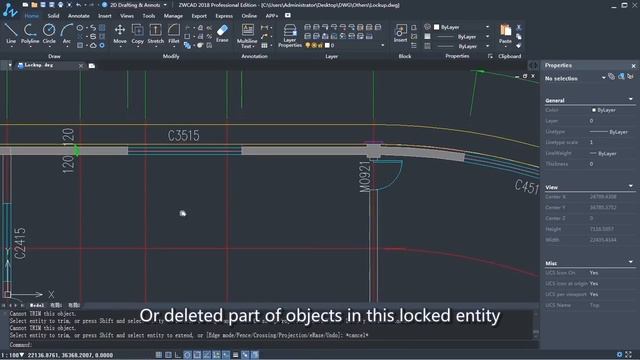Viewport: 640px width, 360px height.
Task: Open Layer Properties manager
Action: [x=290, y=36]
